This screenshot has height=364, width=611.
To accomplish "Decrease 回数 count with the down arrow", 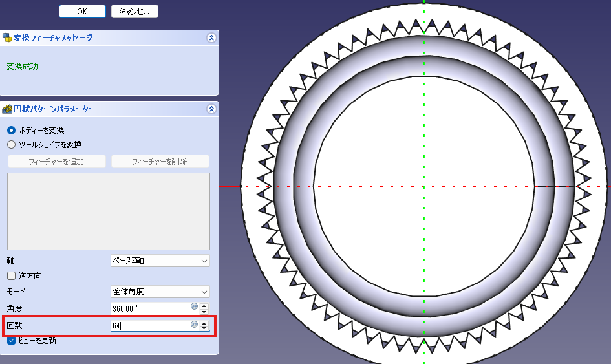I will [204, 328].
